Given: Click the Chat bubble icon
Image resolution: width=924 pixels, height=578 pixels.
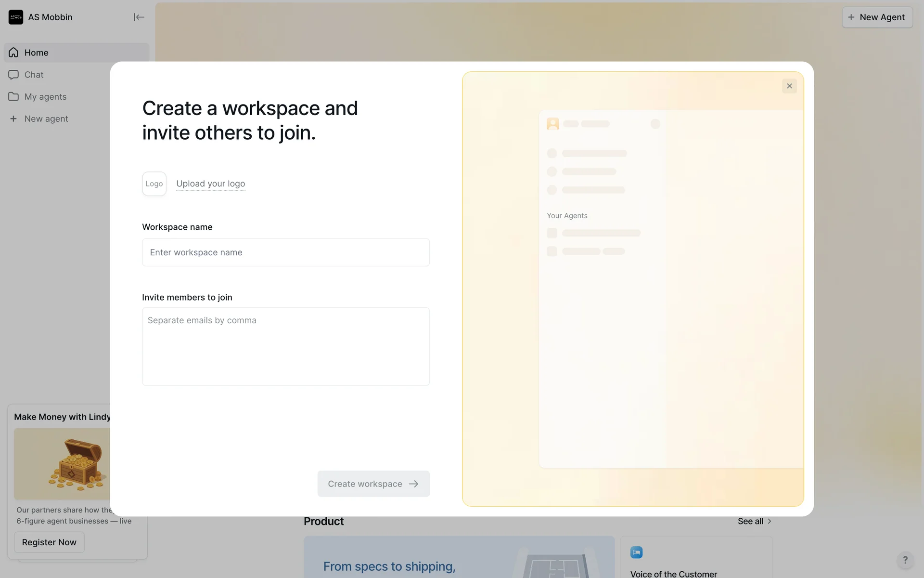Looking at the screenshot, I should coord(13,75).
